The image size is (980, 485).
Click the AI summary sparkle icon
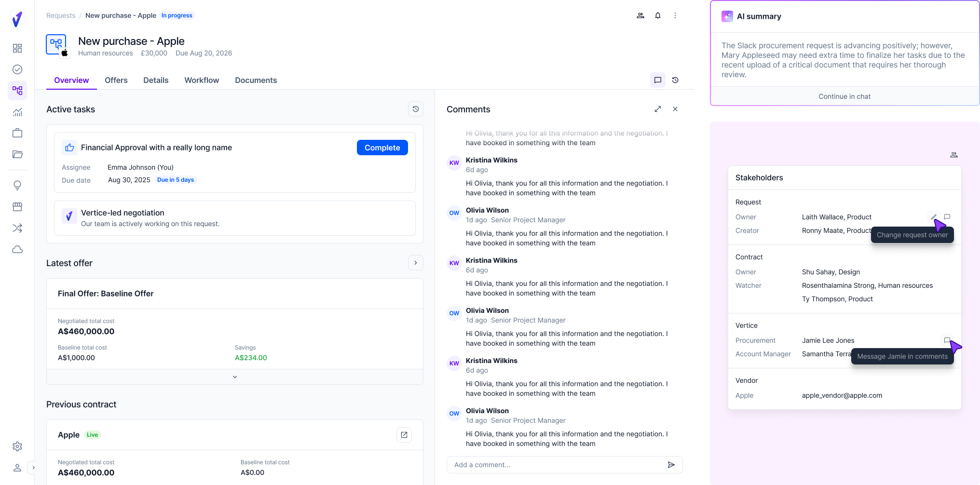click(727, 16)
